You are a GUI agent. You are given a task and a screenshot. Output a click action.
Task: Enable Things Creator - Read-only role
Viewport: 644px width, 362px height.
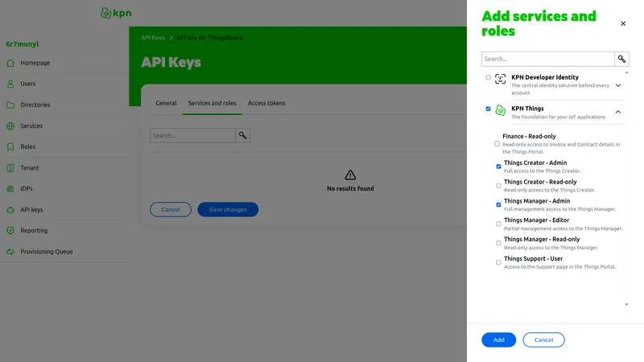[498, 186]
